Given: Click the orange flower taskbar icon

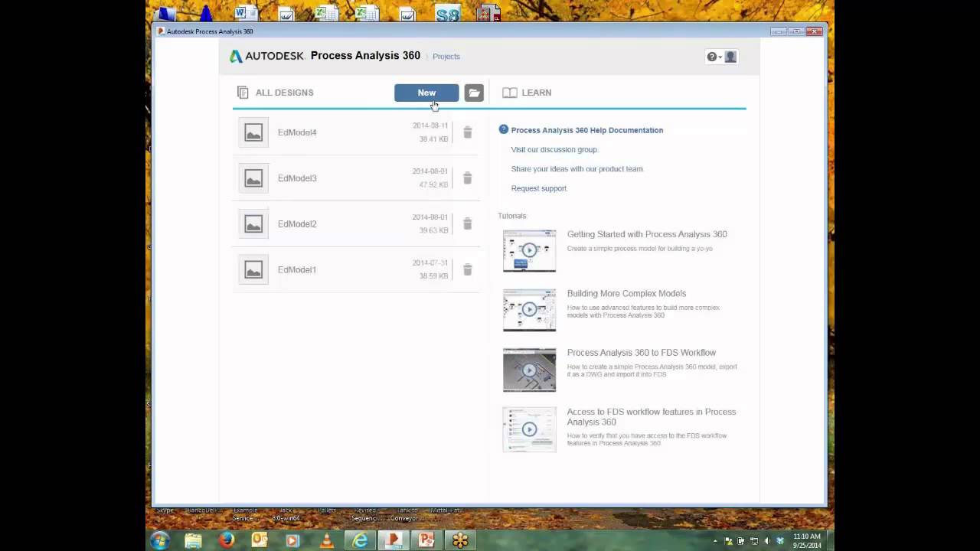Looking at the screenshot, I should coord(460,540).
